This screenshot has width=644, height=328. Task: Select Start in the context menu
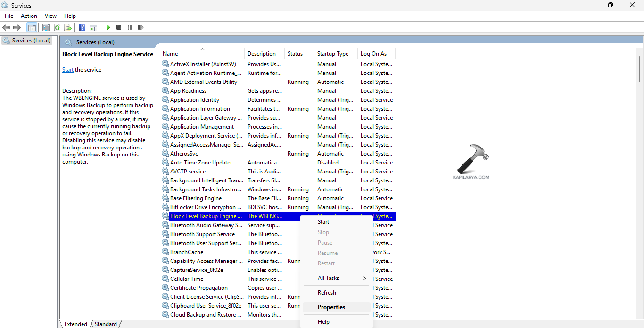[x=323, y=222]
